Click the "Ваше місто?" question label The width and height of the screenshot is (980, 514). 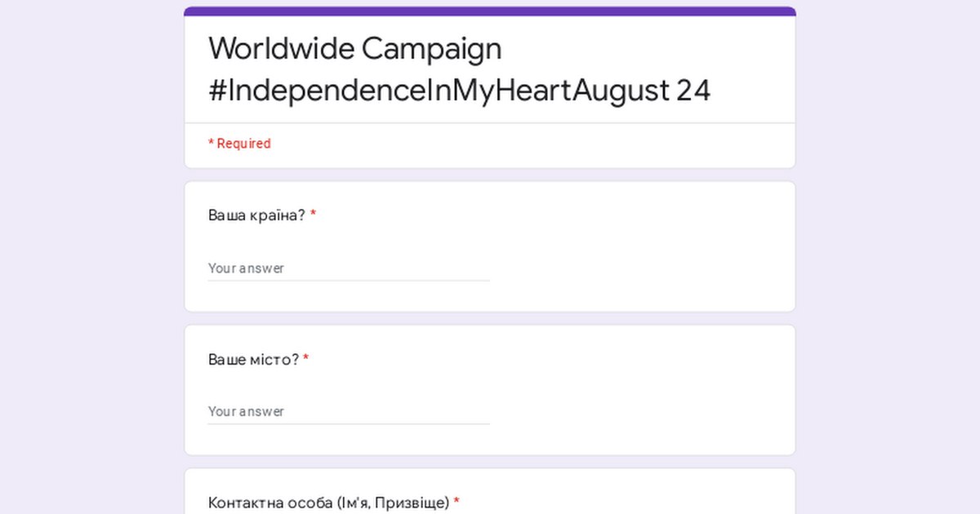(253, 359)
